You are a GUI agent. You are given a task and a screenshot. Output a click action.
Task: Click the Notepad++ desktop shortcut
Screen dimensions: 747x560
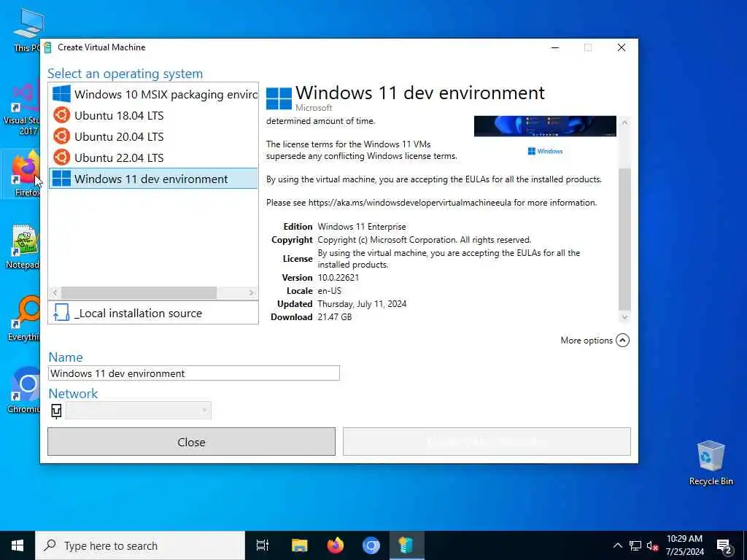[23, 246]
